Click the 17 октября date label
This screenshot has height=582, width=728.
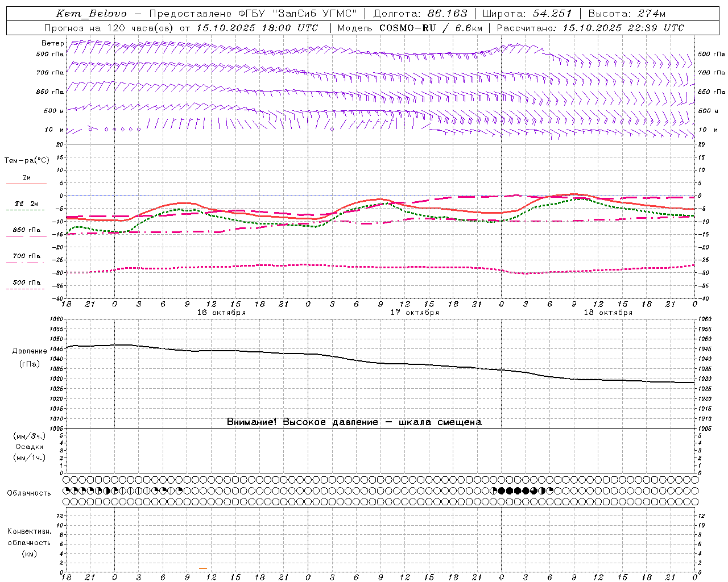tap(415, 313)
